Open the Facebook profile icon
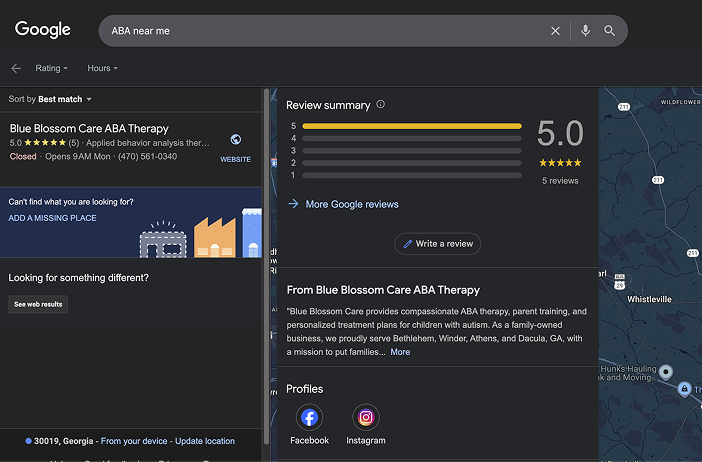Viewport: 702px width, 462px height. point(309,417)
